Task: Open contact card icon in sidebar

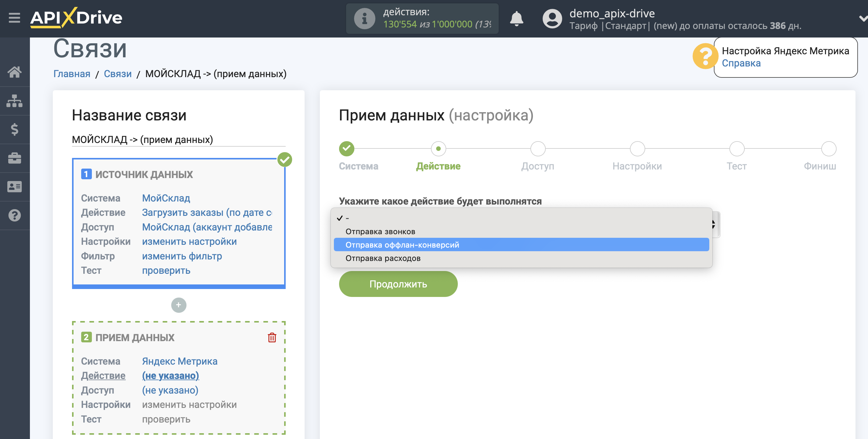Action: click(14, 187)
